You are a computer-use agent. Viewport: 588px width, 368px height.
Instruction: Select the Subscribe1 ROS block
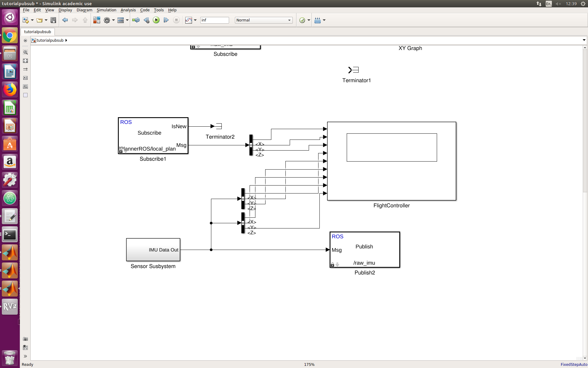click(153, 136)
